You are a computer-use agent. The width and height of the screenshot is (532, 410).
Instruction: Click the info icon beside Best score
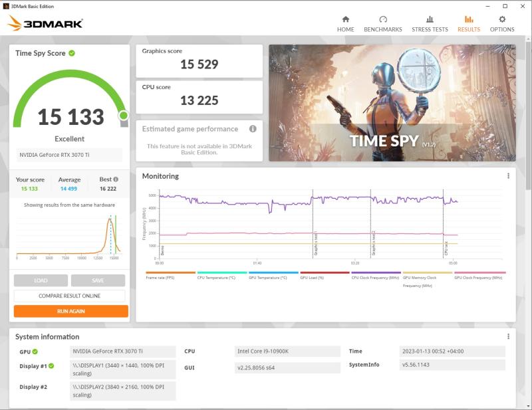(116, 179)
